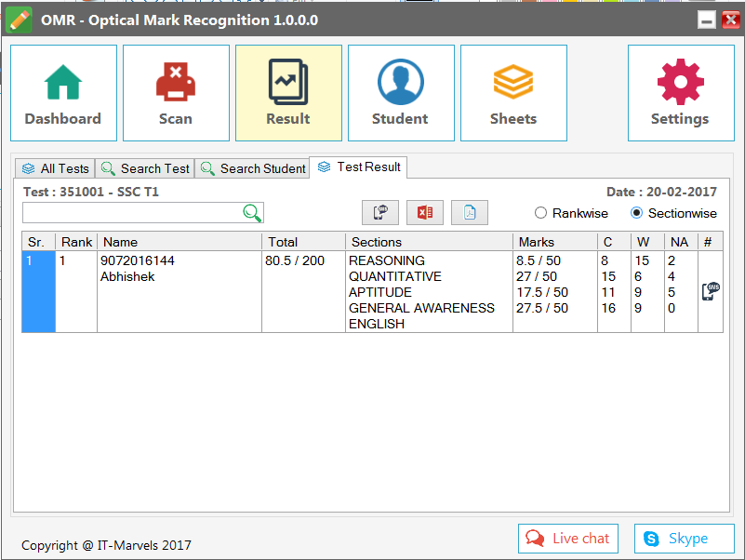Click marks value 17.5 / 50

click(x=542, y=292)
